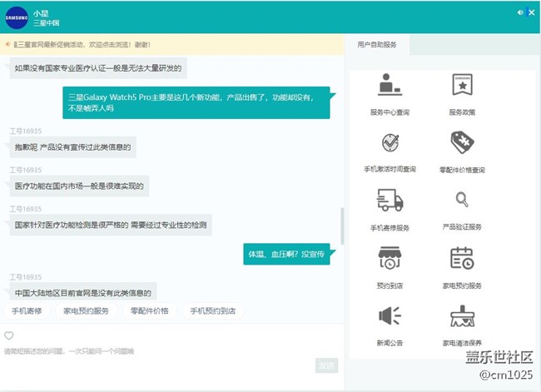Image resolution: width=541 pixels, height=392 pixels.
Task: Open 零配件价格查询 price tag icon
Action: pyautogui.click(x=462, y=142)
